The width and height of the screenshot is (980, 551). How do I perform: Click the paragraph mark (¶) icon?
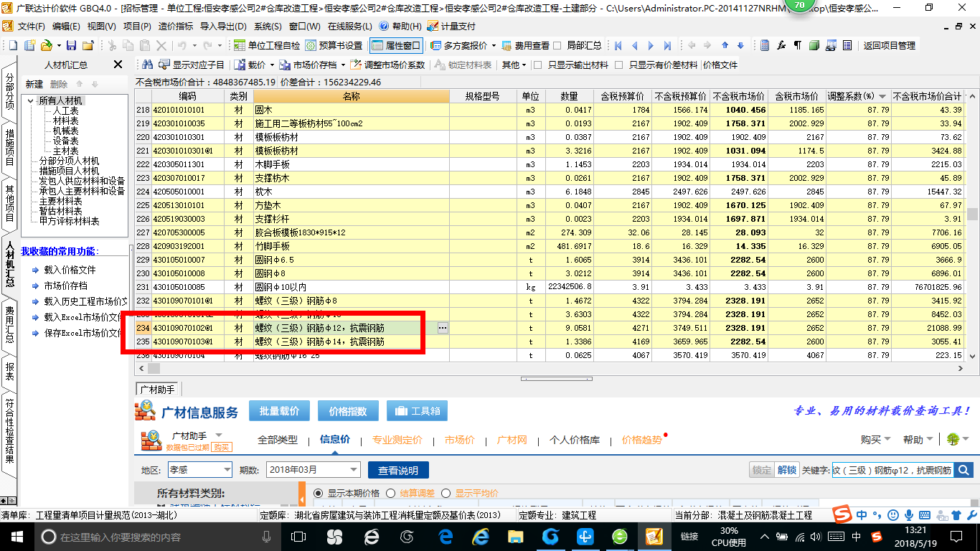[797, 45]
